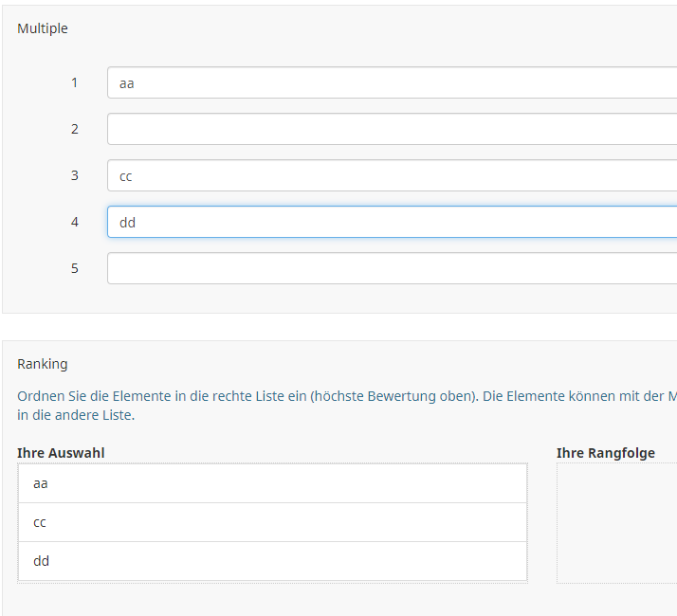677x616 pixels.
Task: Click the row 1 text field containing aa
Action: click(391, 82)
